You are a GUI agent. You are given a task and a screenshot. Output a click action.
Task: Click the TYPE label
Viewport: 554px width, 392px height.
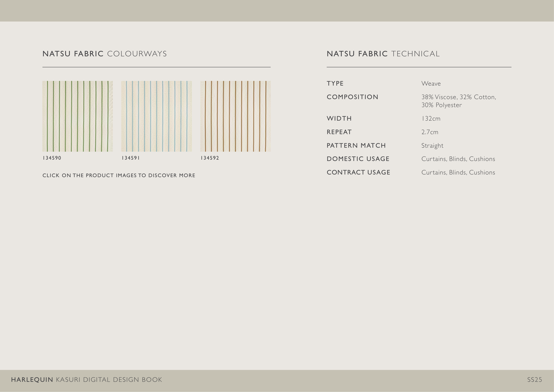click(x=335, y=84)
